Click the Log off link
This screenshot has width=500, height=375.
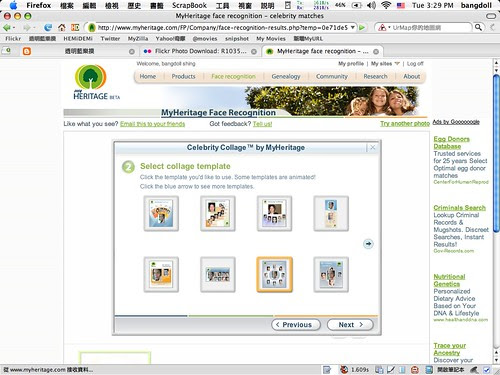point(415,63)
